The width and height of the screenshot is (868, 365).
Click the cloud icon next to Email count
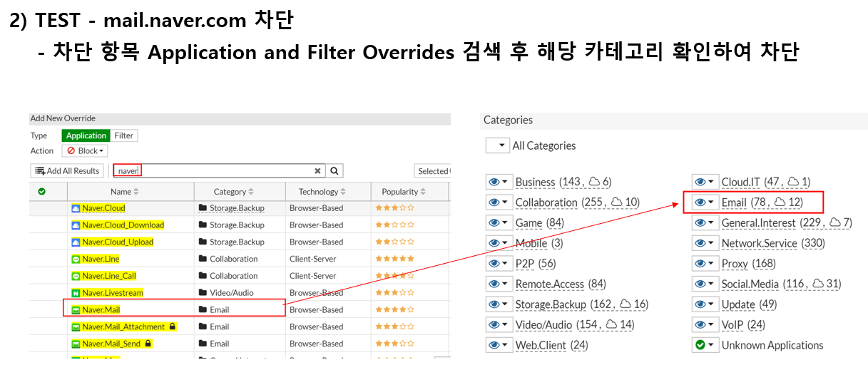pyautogui.click(x=780, y=202)
